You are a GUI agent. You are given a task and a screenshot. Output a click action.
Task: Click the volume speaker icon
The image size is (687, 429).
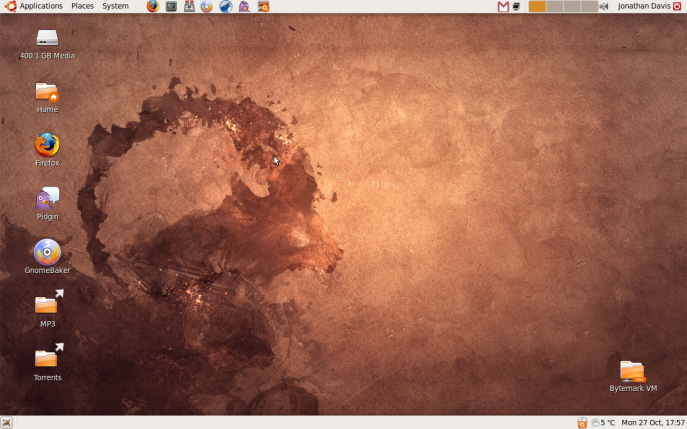(604, 6)
